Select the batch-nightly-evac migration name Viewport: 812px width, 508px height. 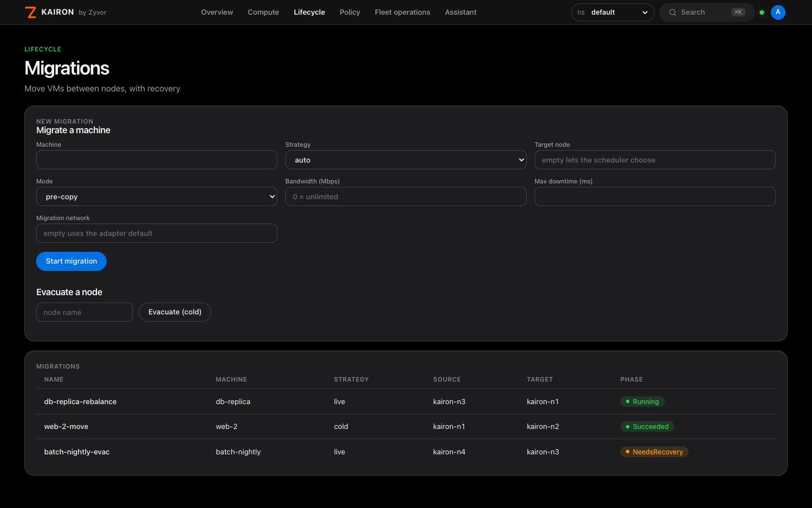(77, 452)
